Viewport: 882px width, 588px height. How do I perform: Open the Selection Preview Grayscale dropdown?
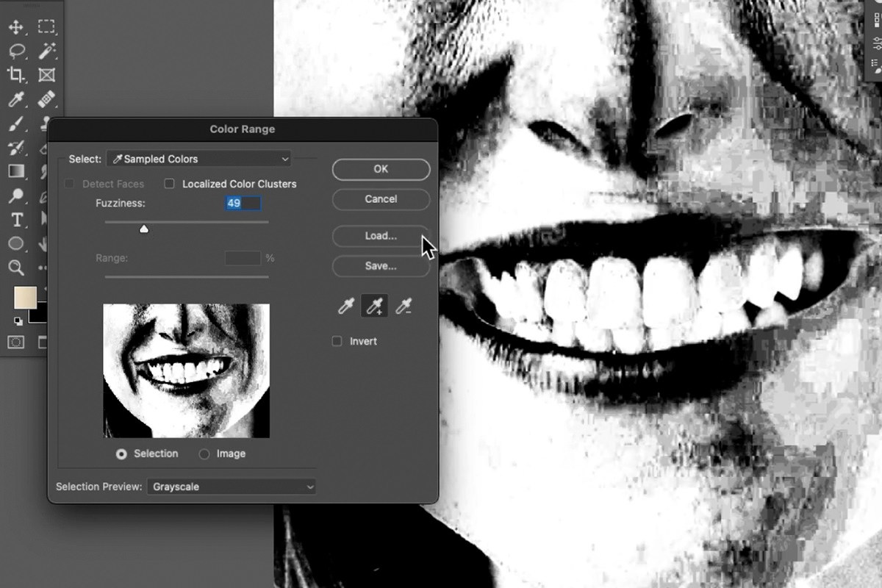click(x=232, y=487)
